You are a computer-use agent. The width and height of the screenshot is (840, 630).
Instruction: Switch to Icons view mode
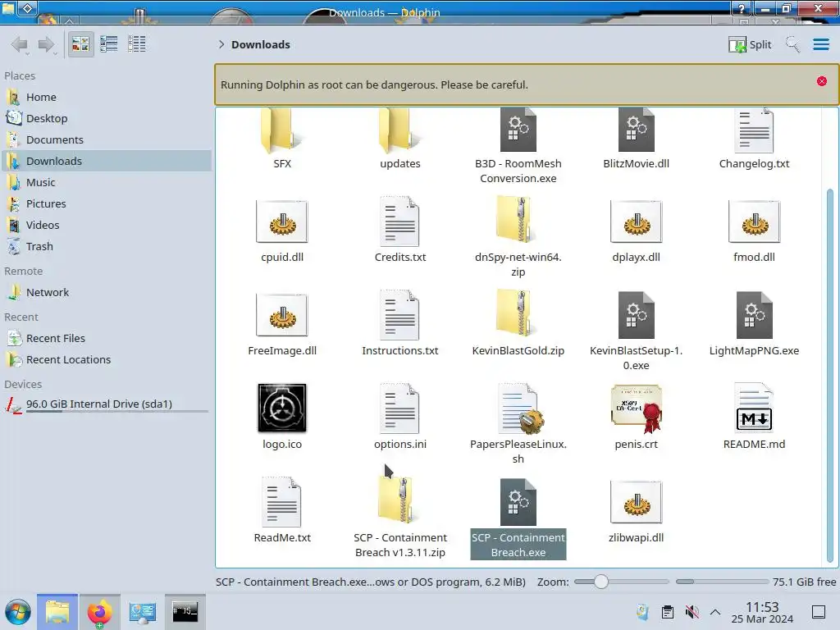point(80,44)
